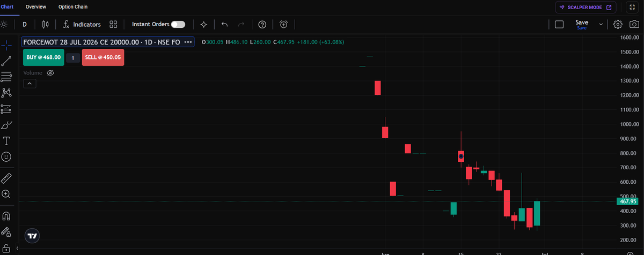The image size is (644, 255).
Task: Click the Low value L260.00
Action: 260,42
